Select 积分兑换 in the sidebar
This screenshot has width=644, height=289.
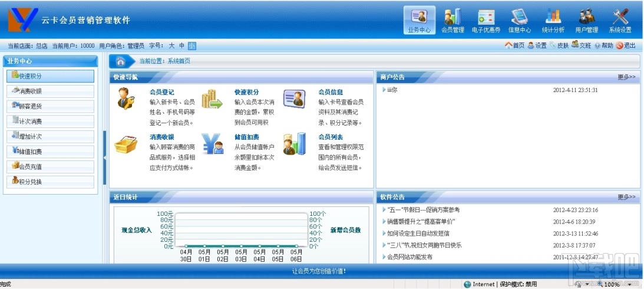click(x=50, y=182)
